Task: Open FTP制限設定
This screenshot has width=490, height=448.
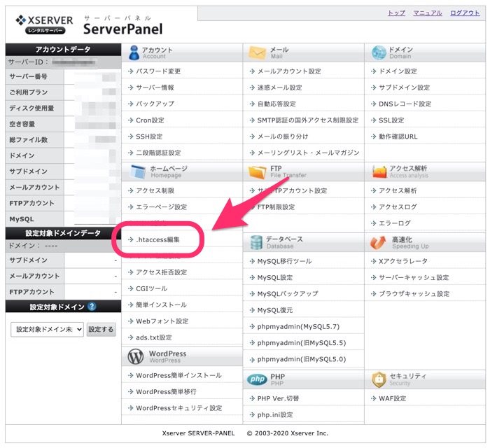Action: tap(276, 206)
